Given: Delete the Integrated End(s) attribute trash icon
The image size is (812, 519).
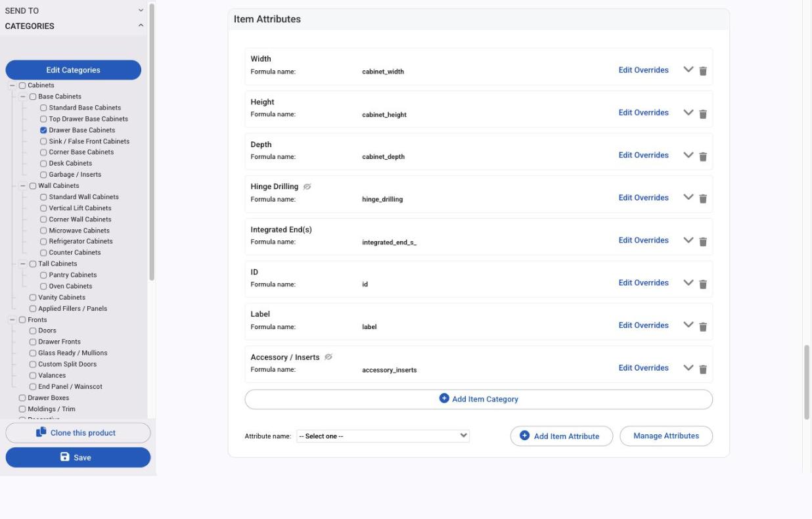Looking at the screenshot, I should click(703, 241).
